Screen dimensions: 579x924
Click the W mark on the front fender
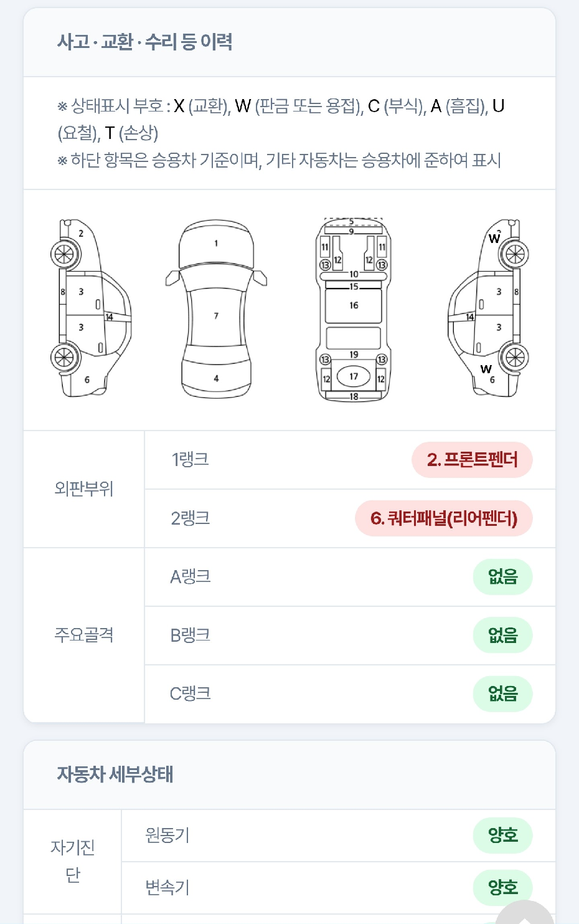pyautogui.click(x=494, y=238)
